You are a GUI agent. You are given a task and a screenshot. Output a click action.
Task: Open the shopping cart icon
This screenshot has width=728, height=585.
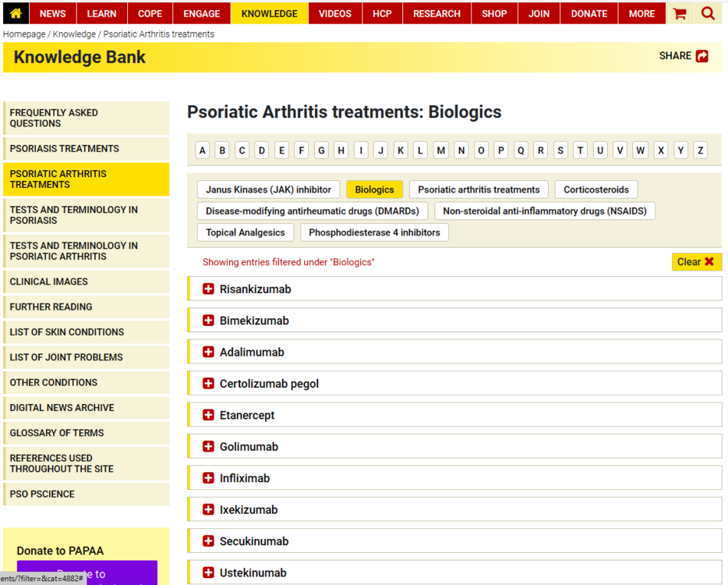tap(680, 13)
